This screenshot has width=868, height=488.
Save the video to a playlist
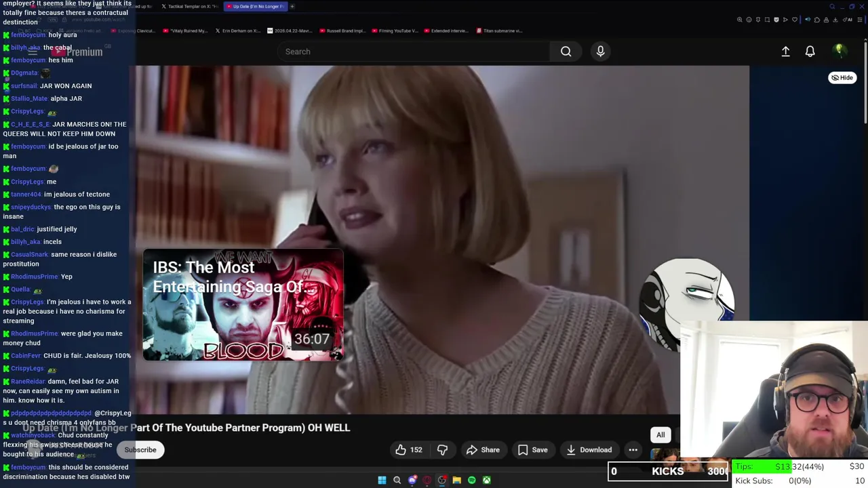tap(532, 450)
